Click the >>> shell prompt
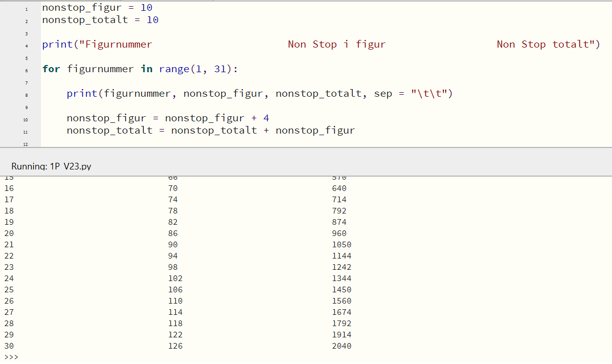 pyautogui.click(x=11, y=357)
